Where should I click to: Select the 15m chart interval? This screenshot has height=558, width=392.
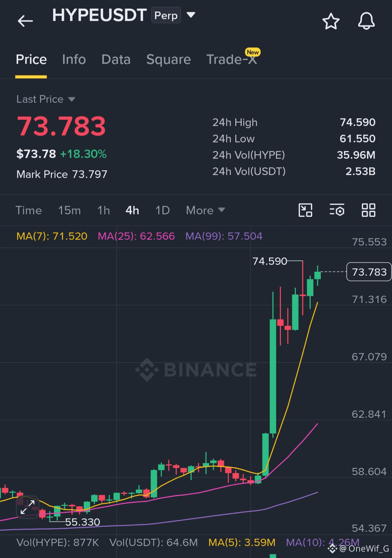pos(69,210)
